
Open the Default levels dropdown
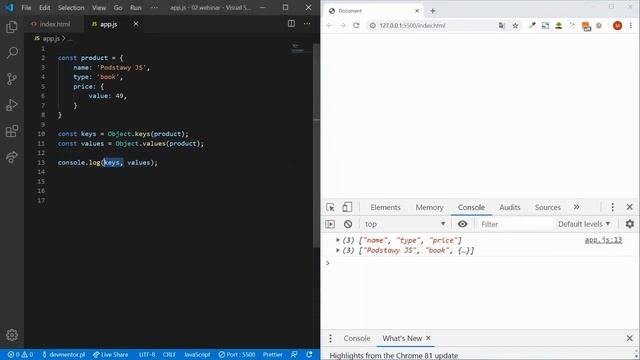pyautogui.click(x=584, y=224)
